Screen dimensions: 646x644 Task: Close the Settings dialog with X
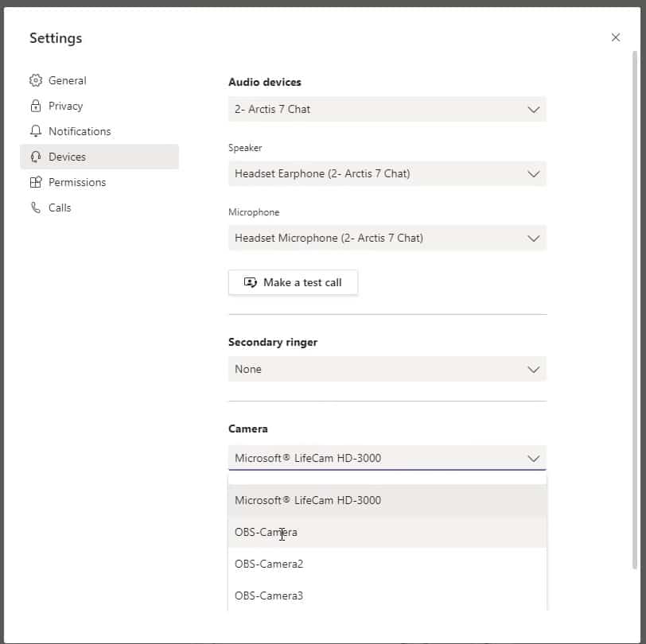[616, 37]
